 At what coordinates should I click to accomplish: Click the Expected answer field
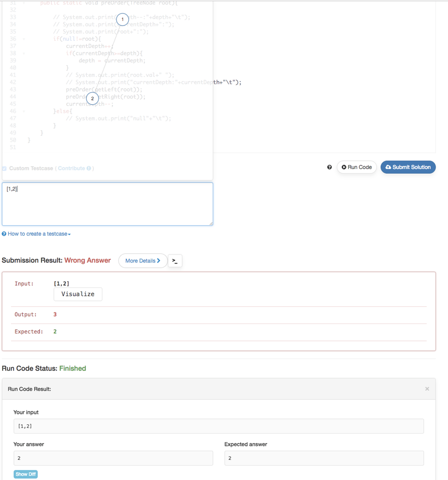[324, 458]
